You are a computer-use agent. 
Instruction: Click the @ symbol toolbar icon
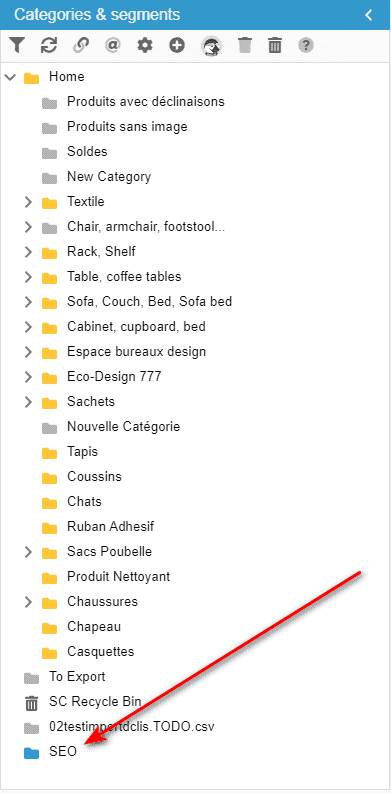pos(112,46)
